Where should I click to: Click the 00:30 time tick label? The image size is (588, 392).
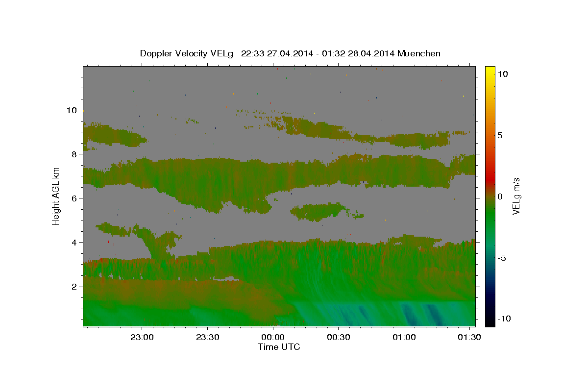click(x=338, y=337)
